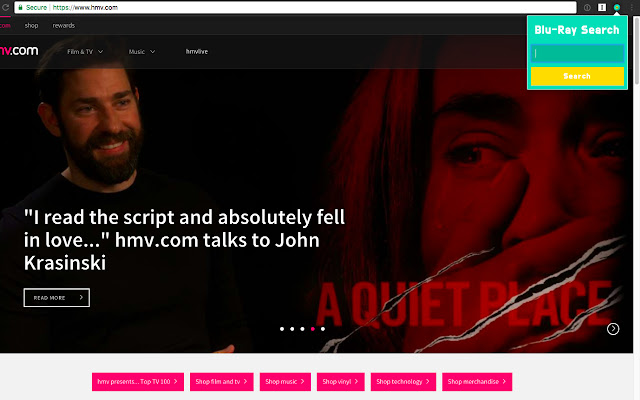Reload the page with the refresh icon
Viewport: 640px width, 400px height.
point(5,7)
